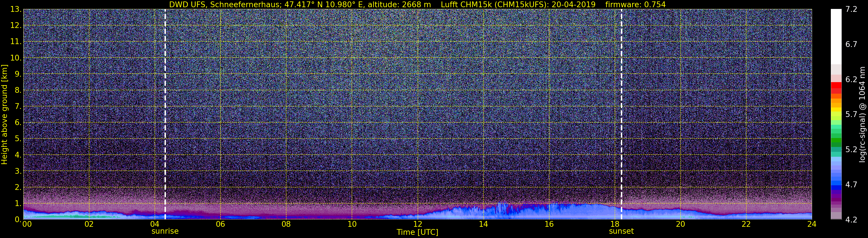Click the colorbar label 'log(rc-signal) @ 1064 nm'
The image size is (868, 238).
coord(862,115)
